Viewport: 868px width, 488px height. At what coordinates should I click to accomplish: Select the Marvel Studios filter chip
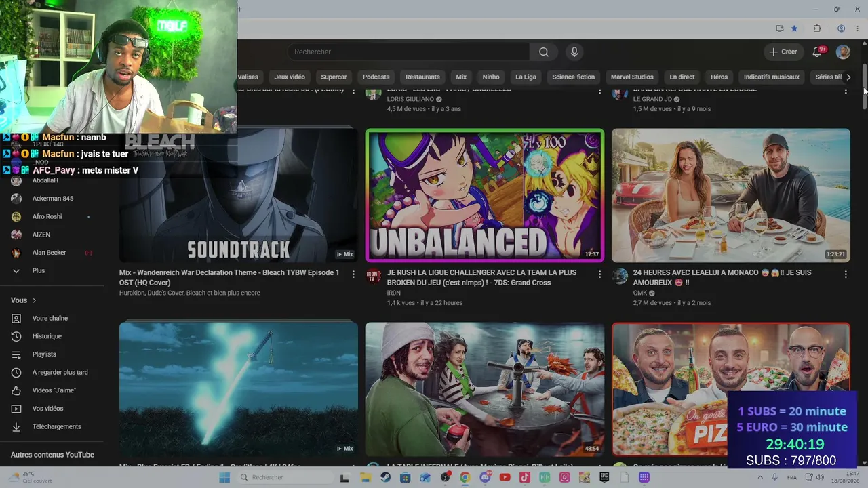click(x=632, y=77)
